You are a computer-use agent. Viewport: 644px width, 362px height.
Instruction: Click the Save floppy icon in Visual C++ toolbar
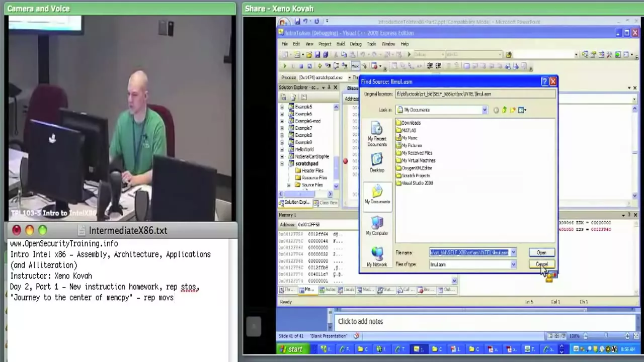pos(317,54)
